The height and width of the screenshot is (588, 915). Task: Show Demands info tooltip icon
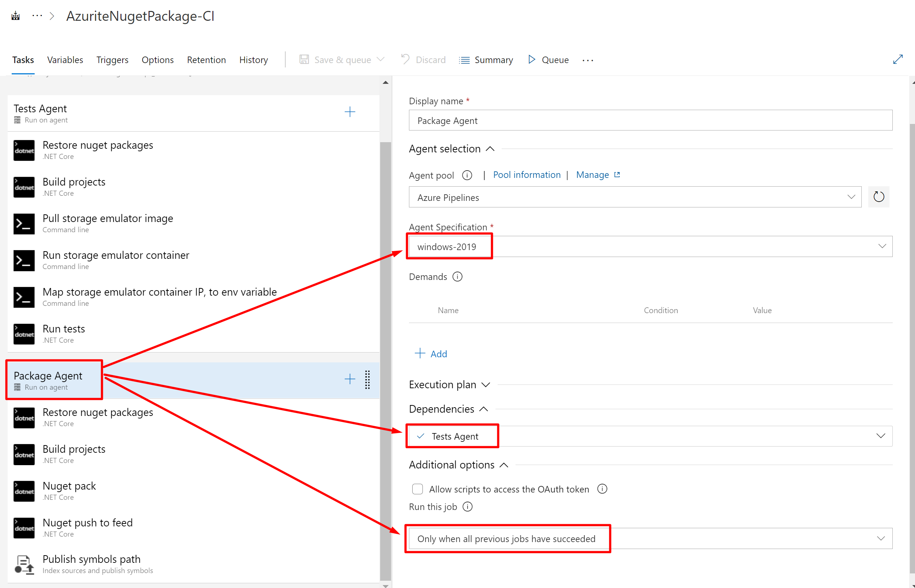[457, 276]
